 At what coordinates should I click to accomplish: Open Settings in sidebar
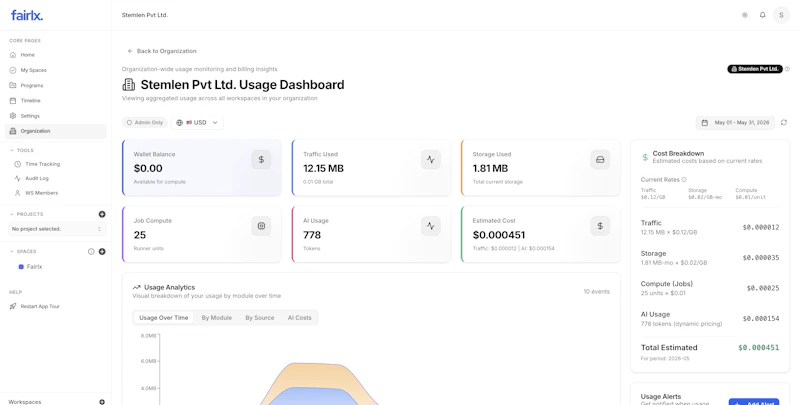(x=56, y=116)
